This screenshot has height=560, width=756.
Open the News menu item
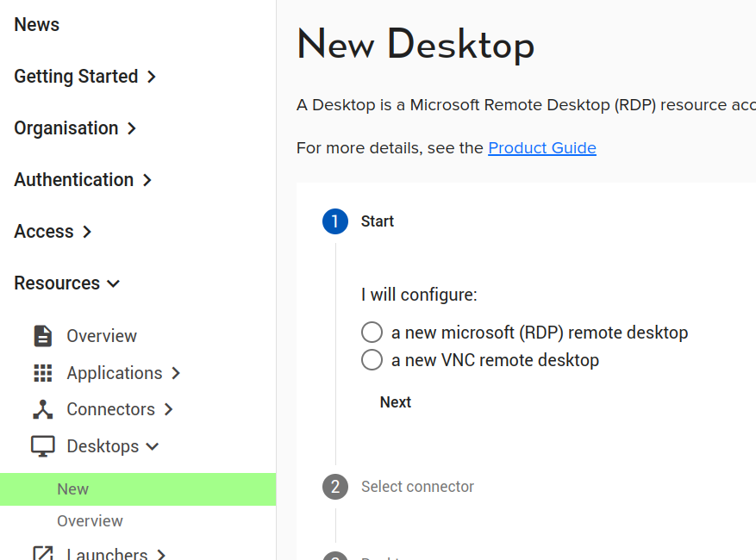[x=37, y=25]
